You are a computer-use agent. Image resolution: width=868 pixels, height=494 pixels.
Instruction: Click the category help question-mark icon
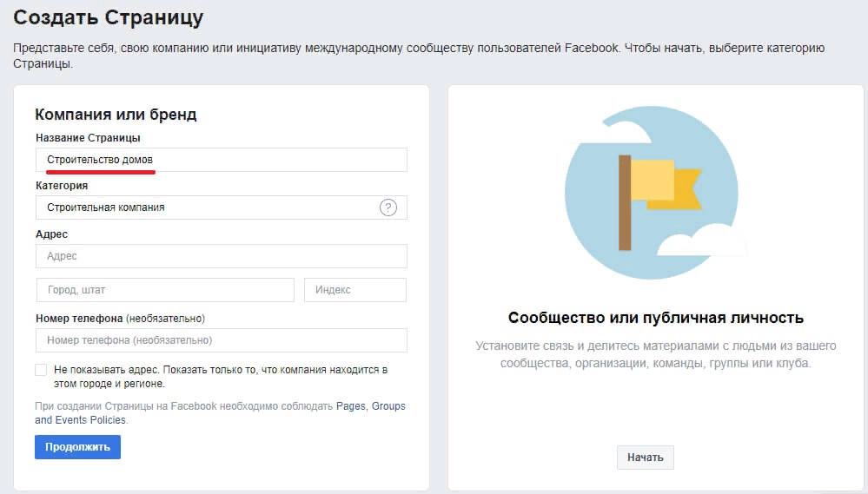388,207
